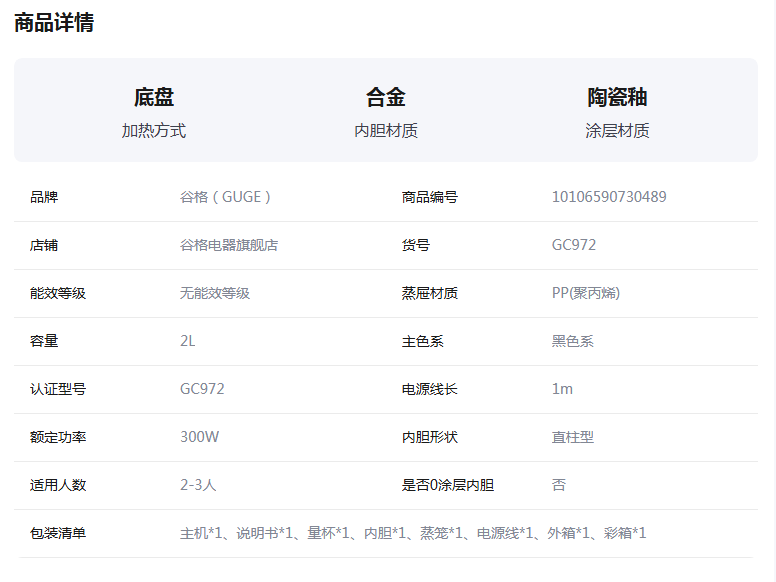Click the 内胆形状 label
The height and width of the screenshot is (582, 776).
(x=430, y=437)
